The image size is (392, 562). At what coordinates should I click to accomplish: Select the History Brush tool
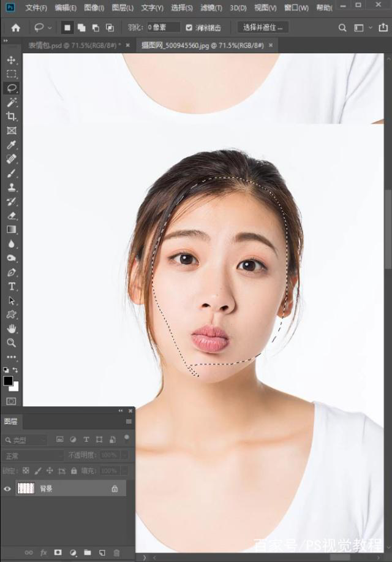pos(11,202)
